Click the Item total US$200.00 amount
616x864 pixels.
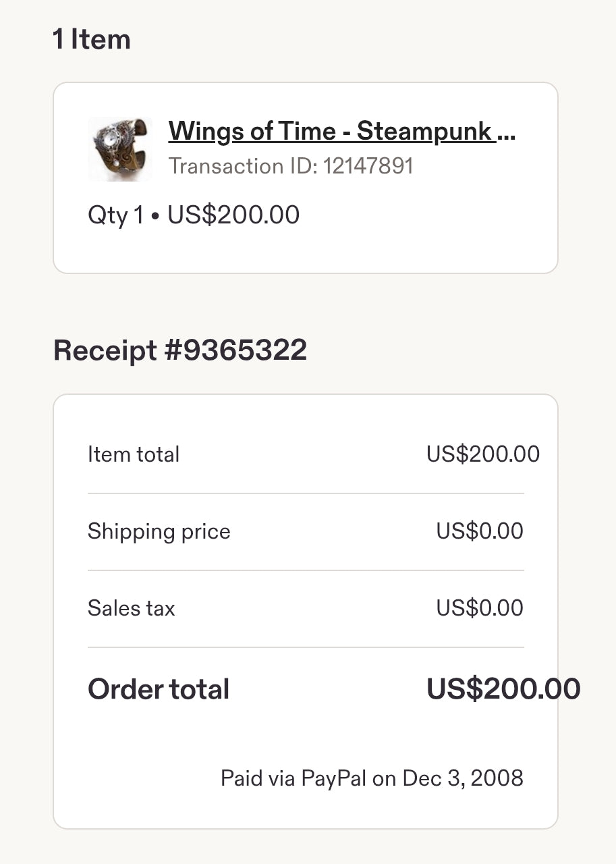click(483, 454)
